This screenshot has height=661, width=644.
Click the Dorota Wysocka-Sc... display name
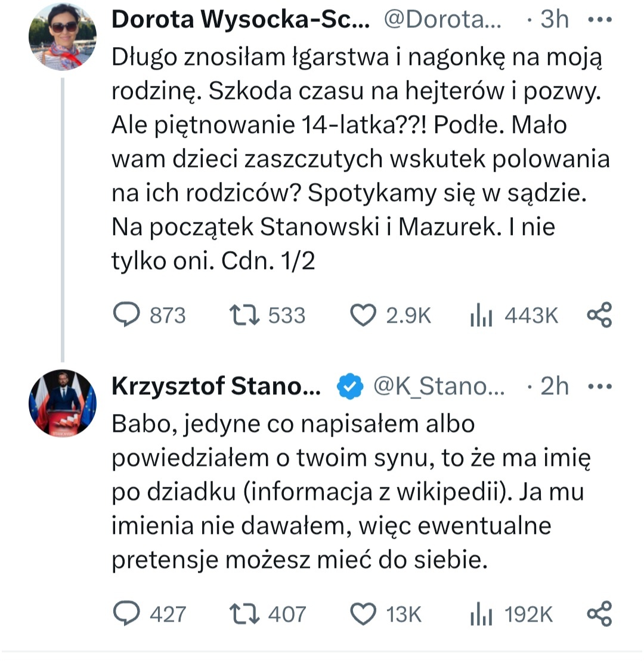click(240, 21)
